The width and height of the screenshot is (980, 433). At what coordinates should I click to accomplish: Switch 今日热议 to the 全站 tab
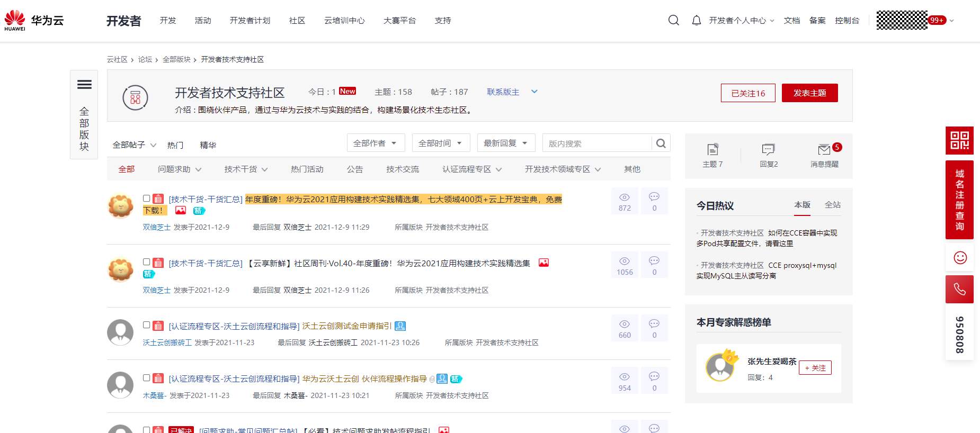tap(833, 205)
